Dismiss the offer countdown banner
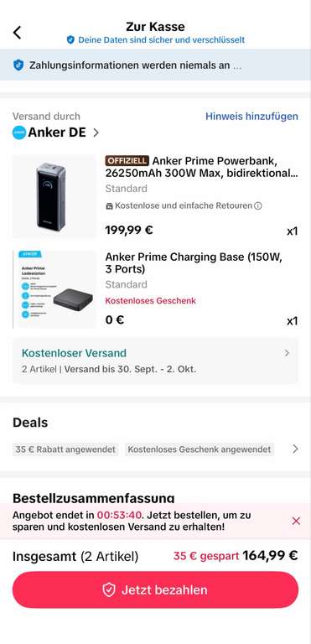311x644 pixels. [296, 521]
